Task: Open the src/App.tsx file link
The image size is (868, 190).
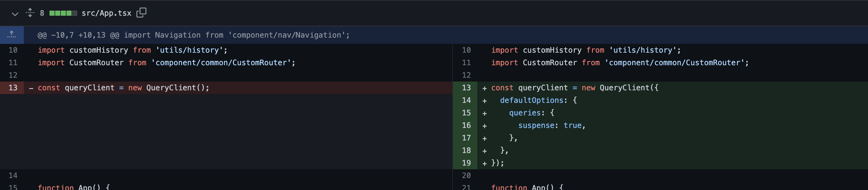Action: tap(106, 13)
